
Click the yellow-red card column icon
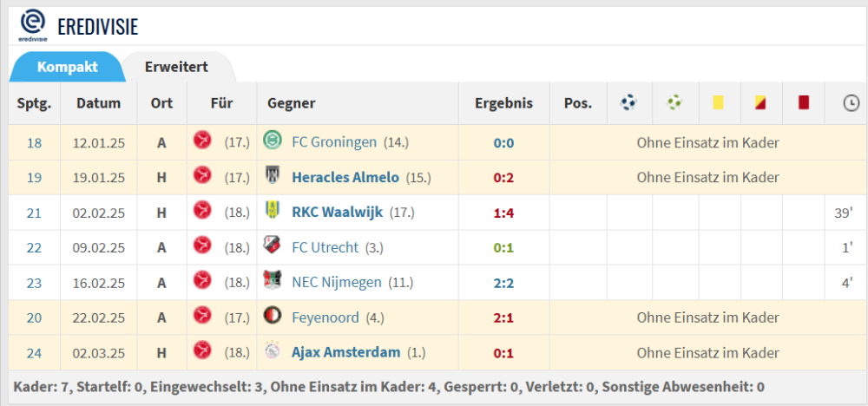click(x=760, y=103)
